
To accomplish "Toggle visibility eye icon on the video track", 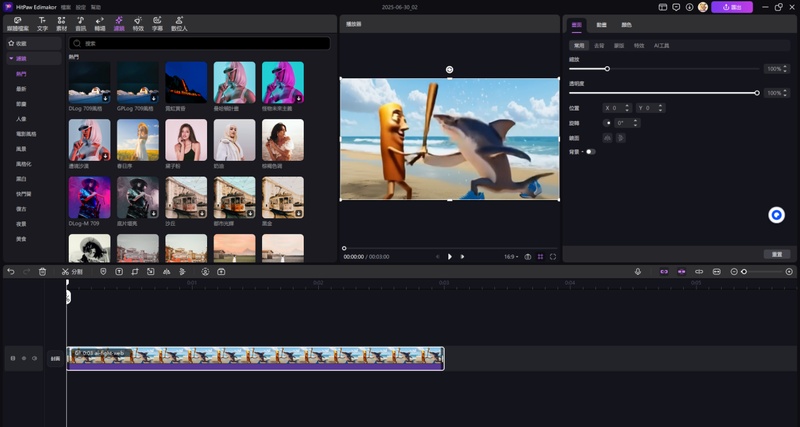I will (x=34, y=357).
